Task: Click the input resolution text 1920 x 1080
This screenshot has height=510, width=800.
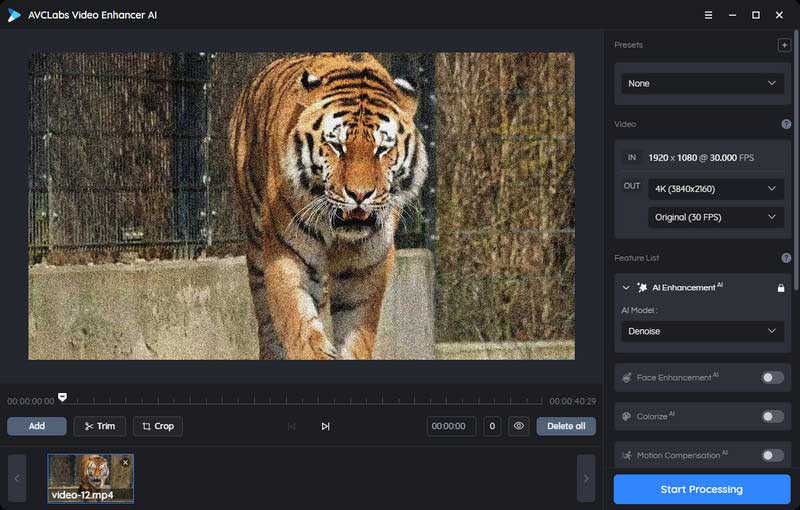Action: tap(672, 158)
